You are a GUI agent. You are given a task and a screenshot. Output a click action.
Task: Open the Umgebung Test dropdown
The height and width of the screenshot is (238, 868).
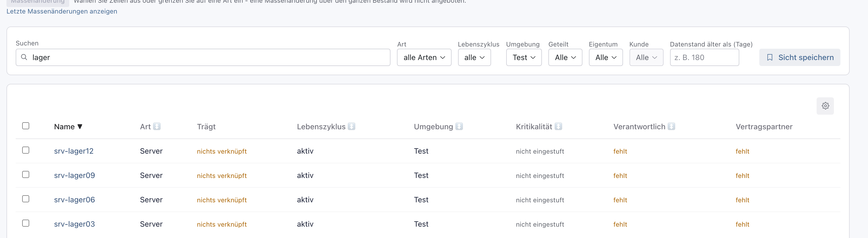(524, 57)
